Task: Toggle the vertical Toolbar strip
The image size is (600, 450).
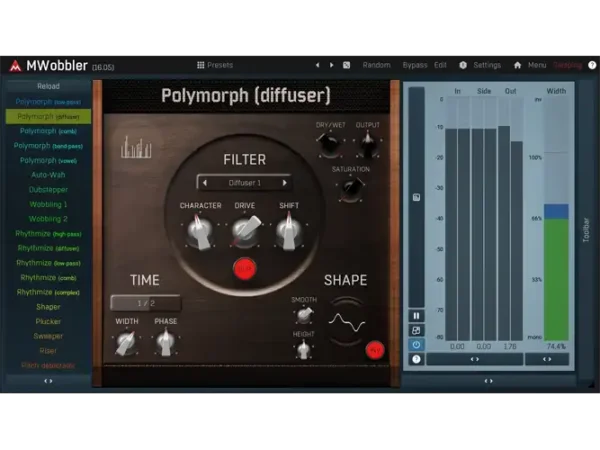Action: click(x=586, y=230)
